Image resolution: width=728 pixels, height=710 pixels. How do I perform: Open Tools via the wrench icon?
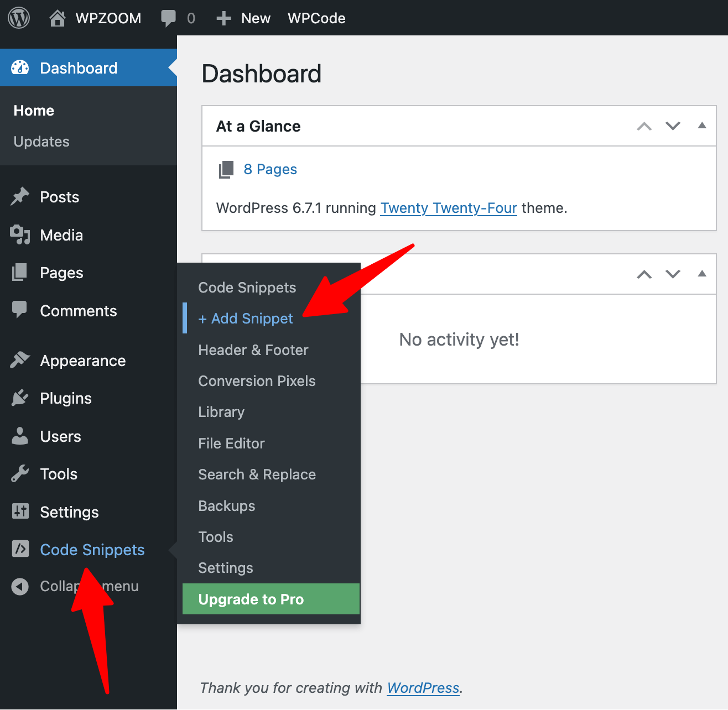(20, 473)
